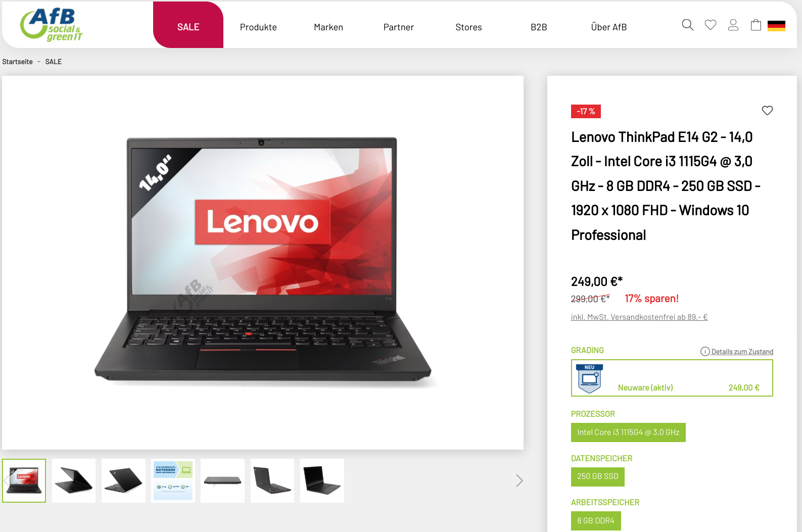Show next thumbnails with right chevron
Viewport: 802px width, 532px height.
tap(519, 480)
